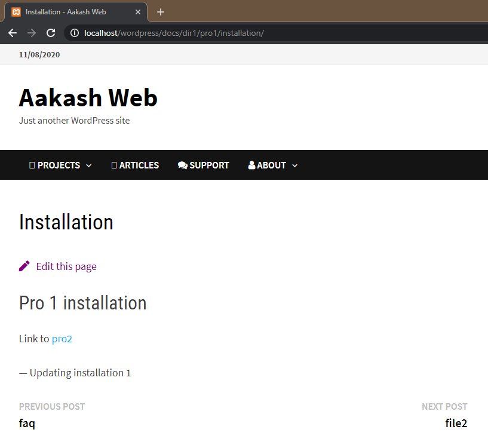Click the Installation page heading

[66, 222]
